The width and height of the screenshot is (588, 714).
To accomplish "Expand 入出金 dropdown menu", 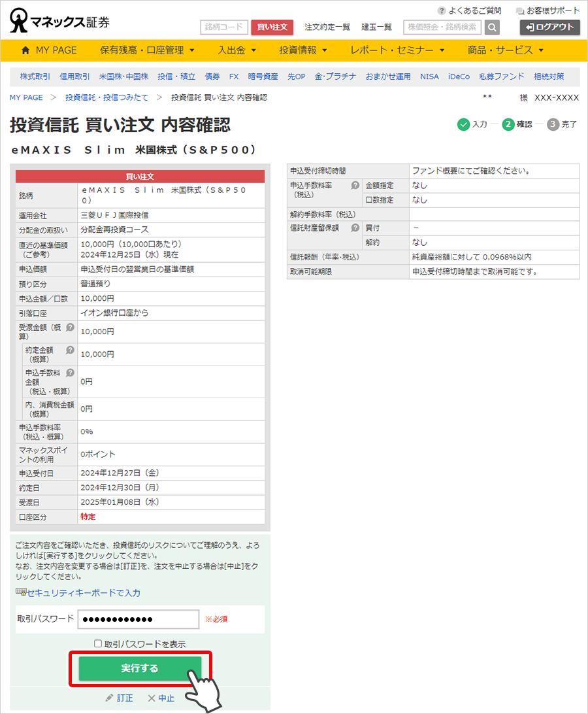I will tap(237, 50).
